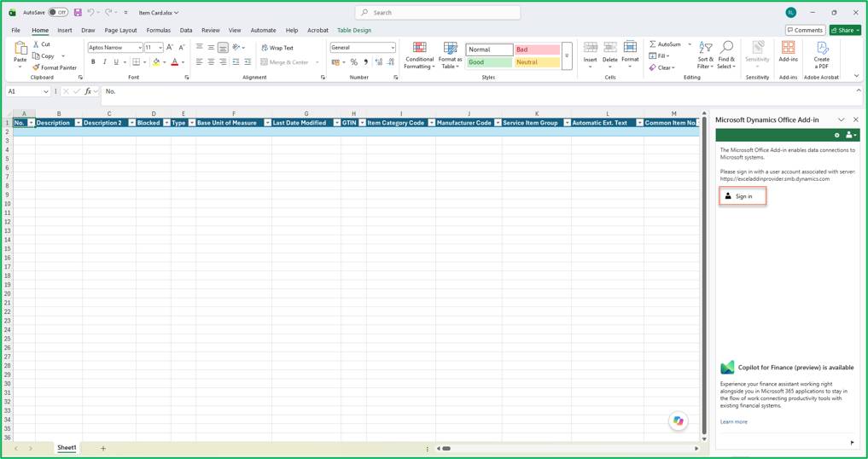The width and height of the screenshot is (868, 459).
Task: Switch to the Data tab
Action: tap(186, 31)
